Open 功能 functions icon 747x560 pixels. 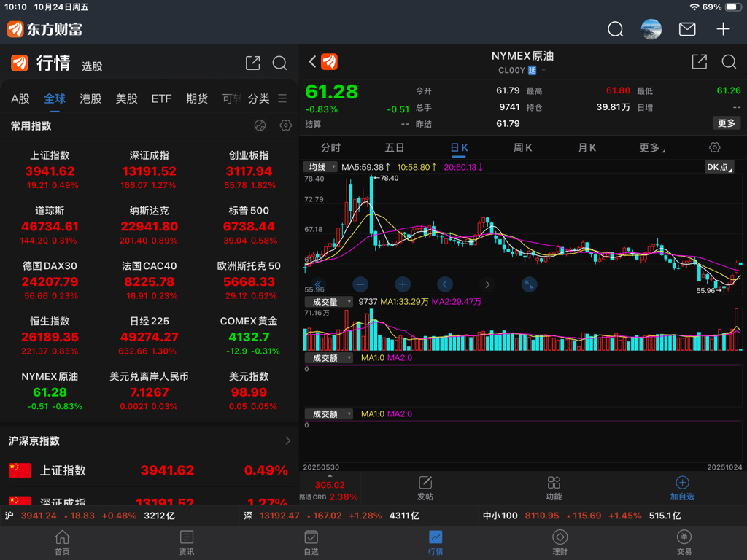554,488
